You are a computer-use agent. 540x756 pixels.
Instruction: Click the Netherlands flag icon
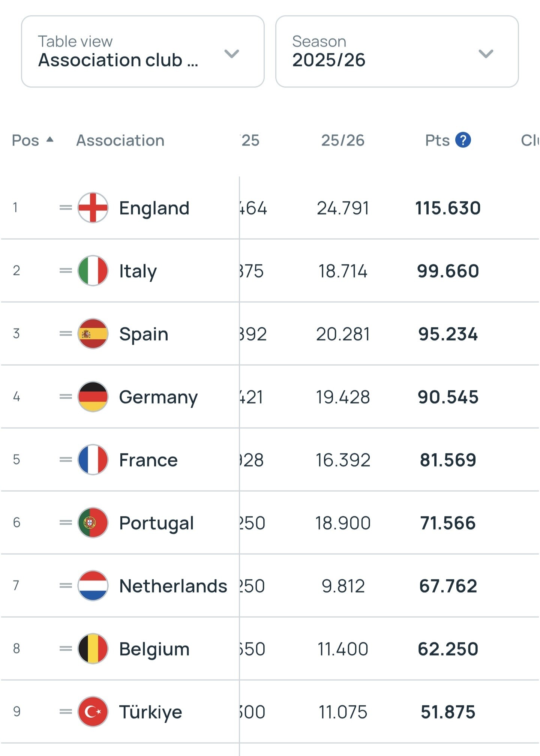93,586
